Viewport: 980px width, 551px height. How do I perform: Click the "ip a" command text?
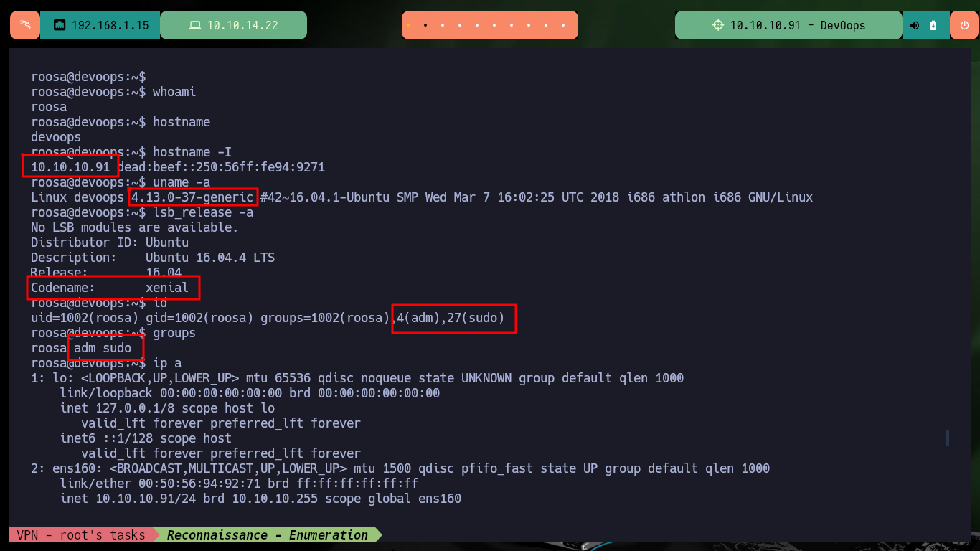(167, 363)
